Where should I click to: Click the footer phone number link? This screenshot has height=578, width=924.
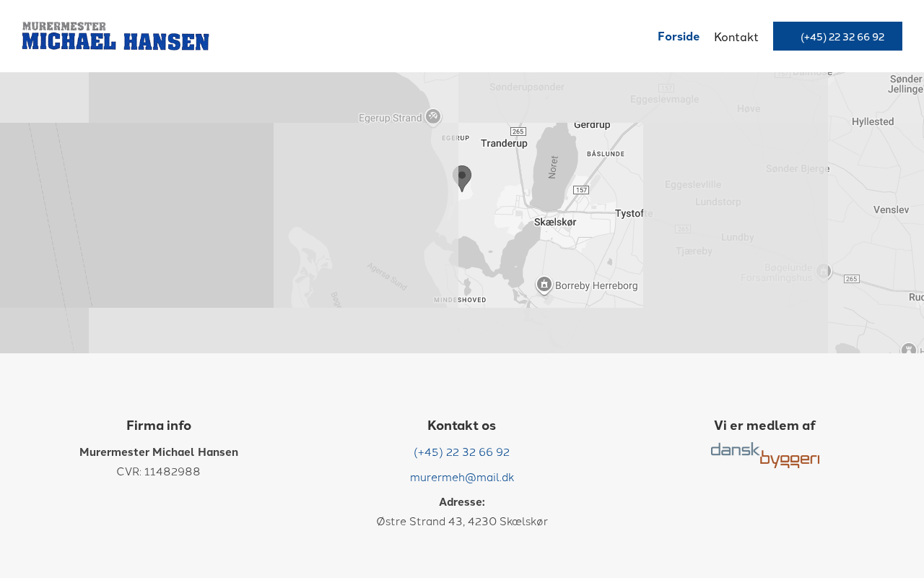pos(462,452)
